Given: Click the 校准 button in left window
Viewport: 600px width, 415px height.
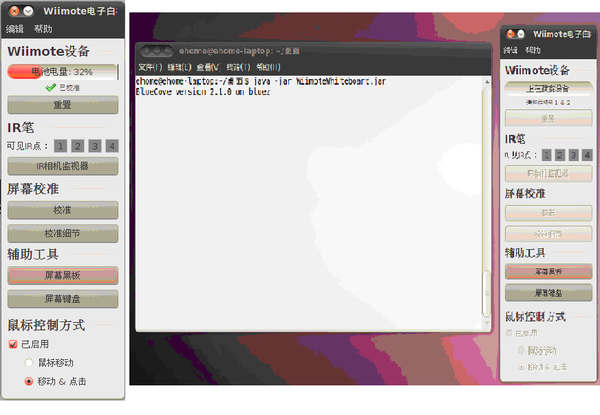Looking at the screenshot, I should [63, 210].
